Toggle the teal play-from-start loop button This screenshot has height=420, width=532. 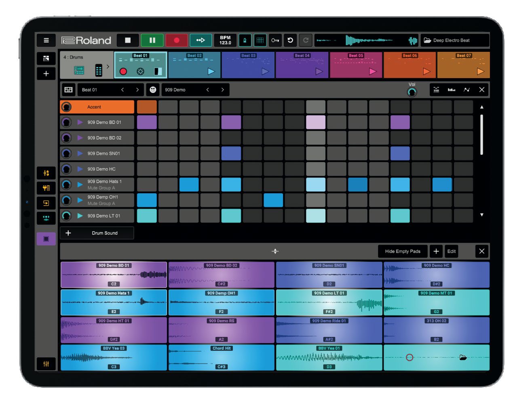(201, 40)
